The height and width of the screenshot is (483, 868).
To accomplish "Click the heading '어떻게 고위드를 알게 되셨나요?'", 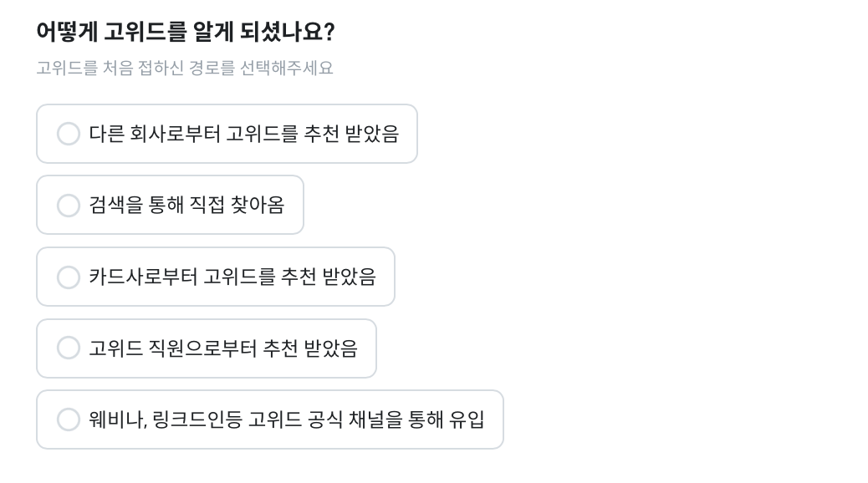I will click(185, 33).
